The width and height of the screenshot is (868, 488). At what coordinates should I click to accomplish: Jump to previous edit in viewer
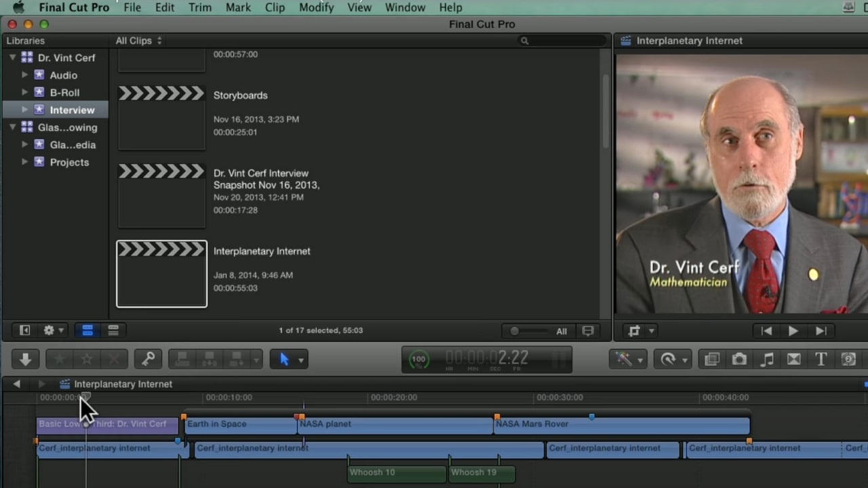766,331
